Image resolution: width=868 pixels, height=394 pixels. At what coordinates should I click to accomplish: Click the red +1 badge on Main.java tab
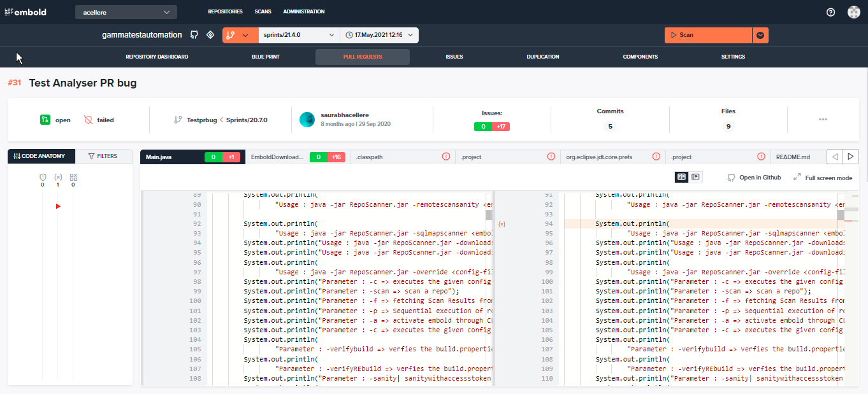tap(231, 157)
